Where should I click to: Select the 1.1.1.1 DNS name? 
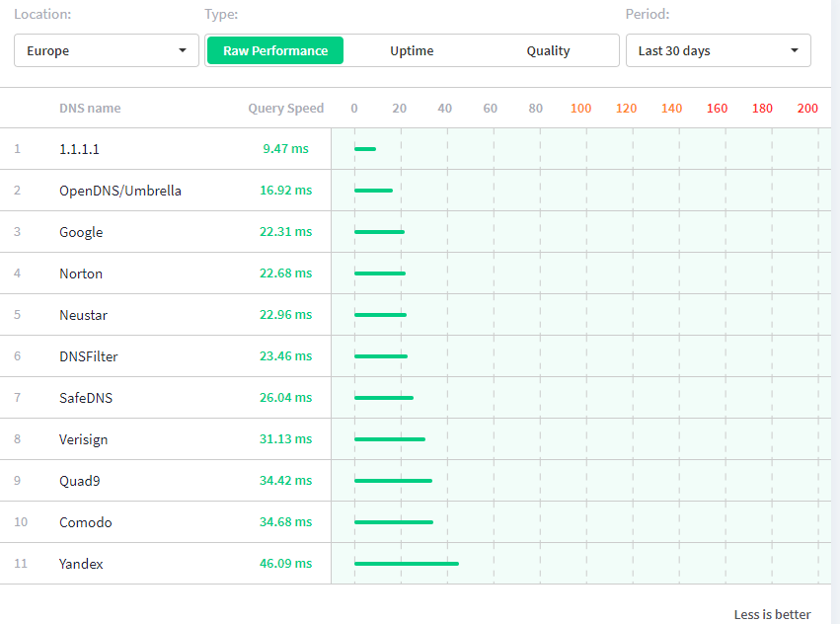coord(79,149)
